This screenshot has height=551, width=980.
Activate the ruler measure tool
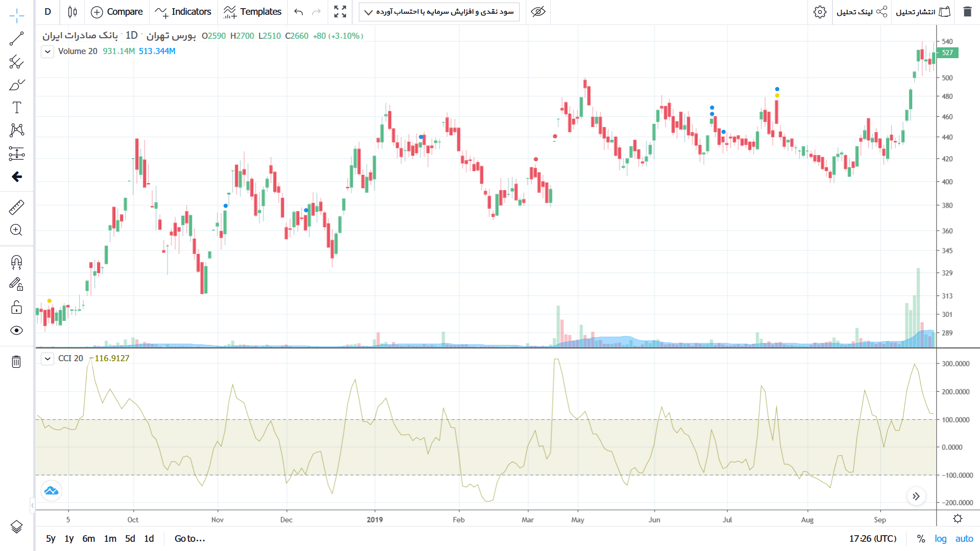coord(17,207)
